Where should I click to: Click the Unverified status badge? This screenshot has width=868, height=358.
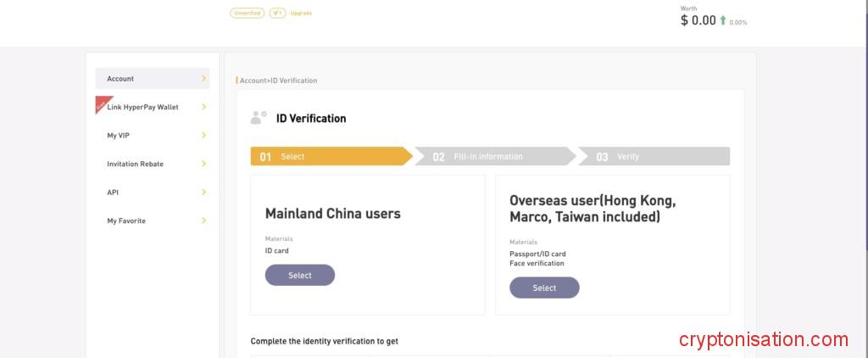[247, 13]
